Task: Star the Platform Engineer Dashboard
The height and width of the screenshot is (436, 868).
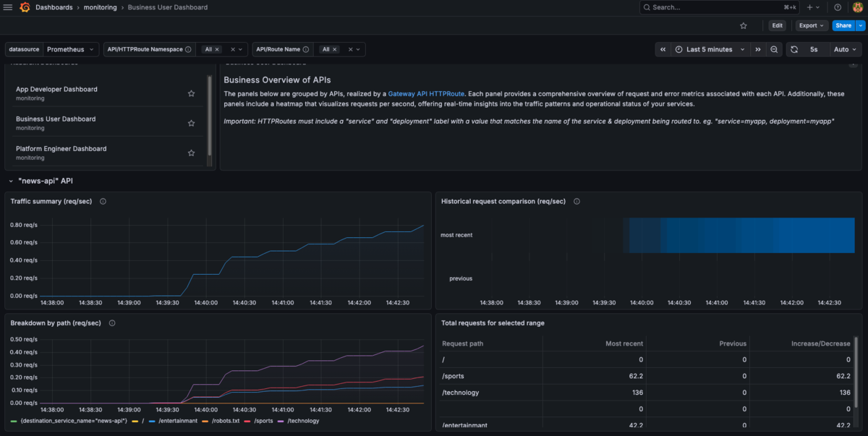Action: pyautogui.click(x=191, y=153)
